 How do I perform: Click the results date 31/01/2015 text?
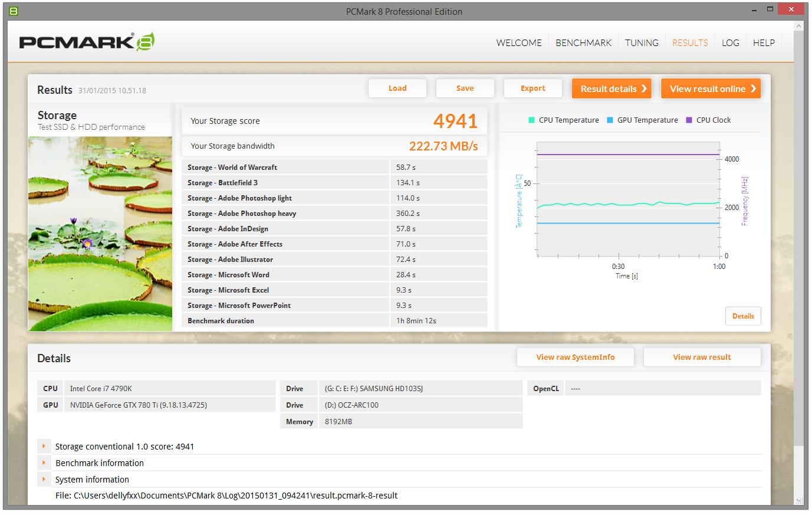point(112,91)
